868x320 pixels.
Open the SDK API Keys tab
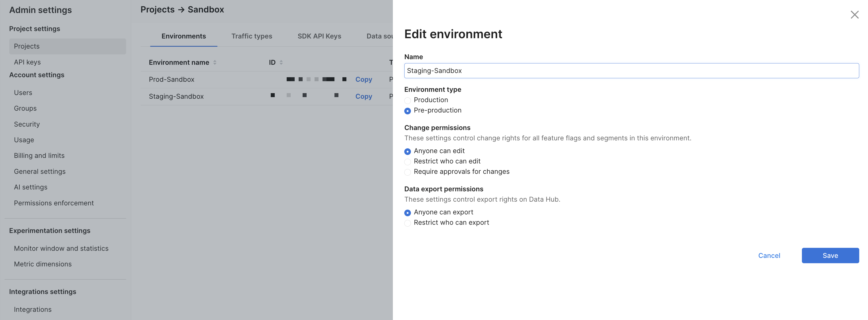click(319, 36)
